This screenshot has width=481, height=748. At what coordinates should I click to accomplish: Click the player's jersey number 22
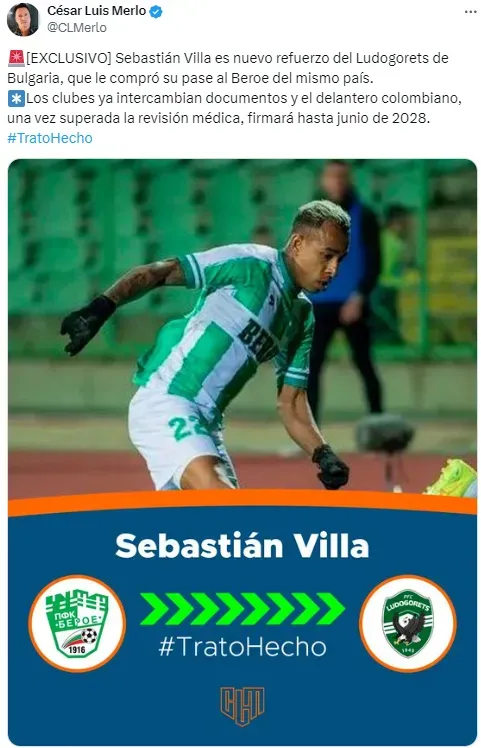click(x=188, y=426)
